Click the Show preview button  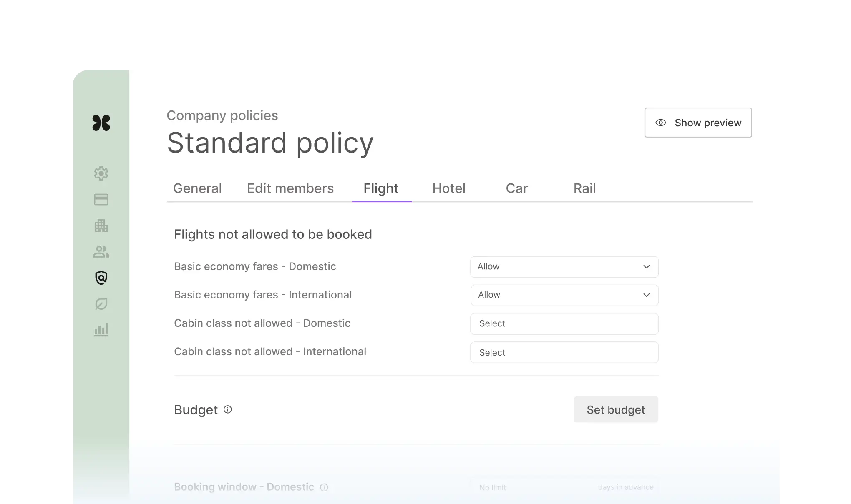(x=698, y=123)
